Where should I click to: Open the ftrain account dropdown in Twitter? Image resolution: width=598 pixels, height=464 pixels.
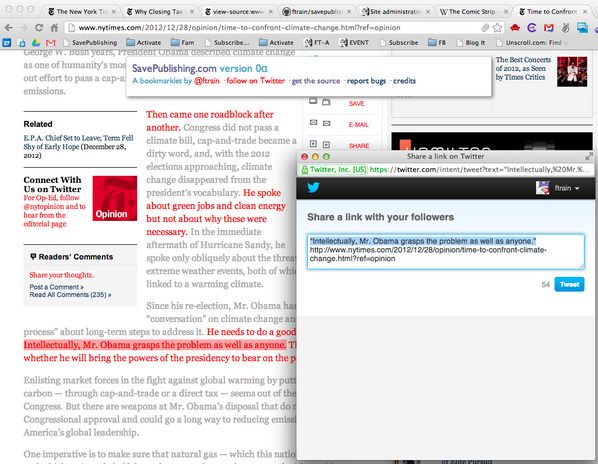(x=567, y=188)
